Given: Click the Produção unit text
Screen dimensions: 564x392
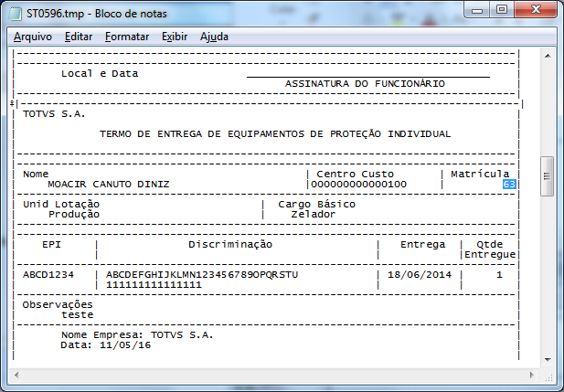Looking at the screenshot, I should 74,215.
